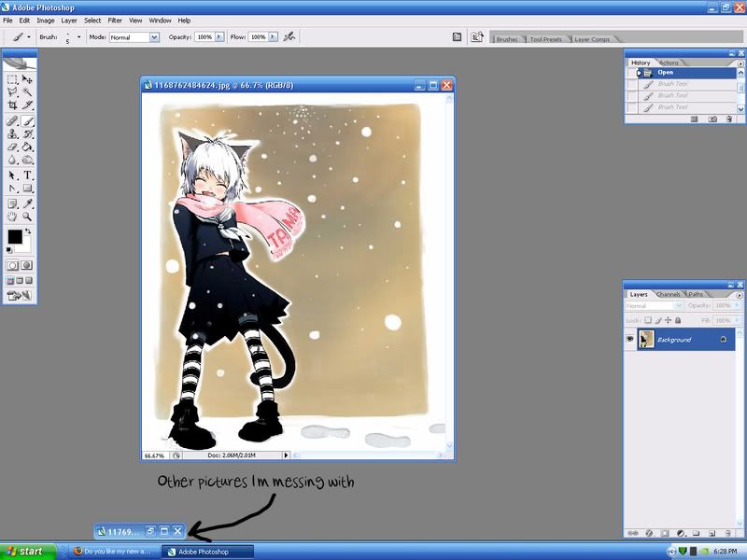Click the foreground color swatch
This screenshot has width=747, height=560.
point(15,237)
